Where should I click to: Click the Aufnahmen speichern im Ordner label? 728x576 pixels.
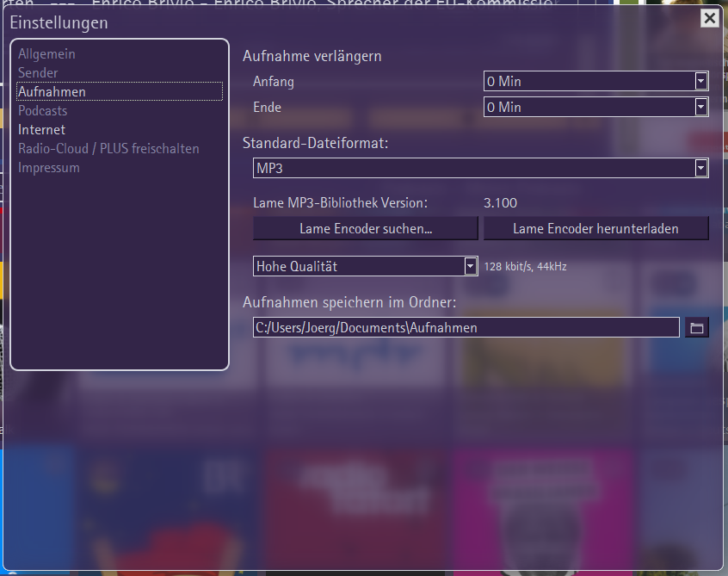(349, 302)
